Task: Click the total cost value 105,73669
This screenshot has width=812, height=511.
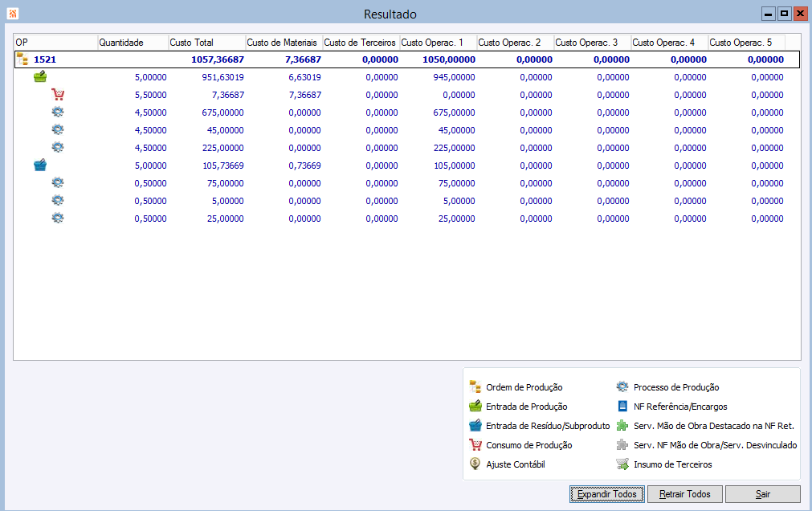Action: pyautogui.click(x=222, y=166)
